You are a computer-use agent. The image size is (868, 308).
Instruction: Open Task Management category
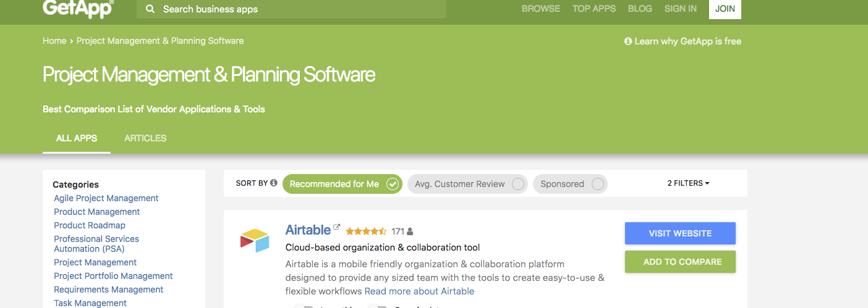pyautogui.click(x=90, y=303)
